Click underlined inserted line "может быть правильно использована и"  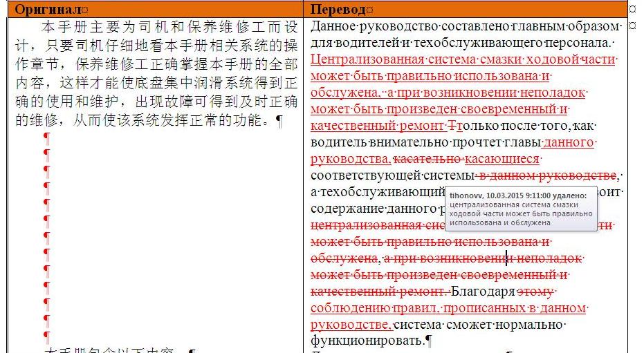click(x=430, y=76)
